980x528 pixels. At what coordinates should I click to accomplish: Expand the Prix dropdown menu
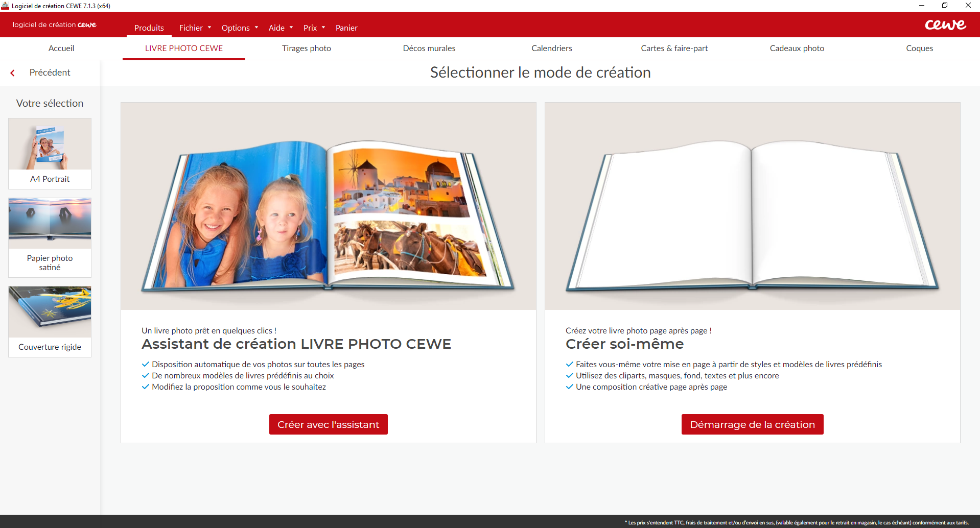coord(311,28)
